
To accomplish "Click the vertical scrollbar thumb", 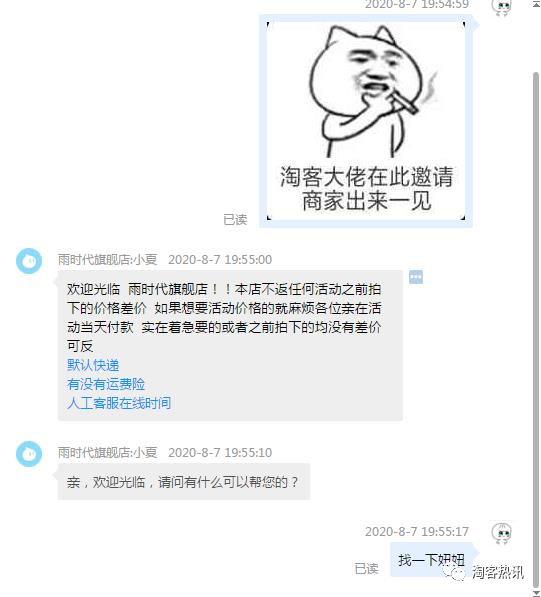I will (x=536, y=327).
